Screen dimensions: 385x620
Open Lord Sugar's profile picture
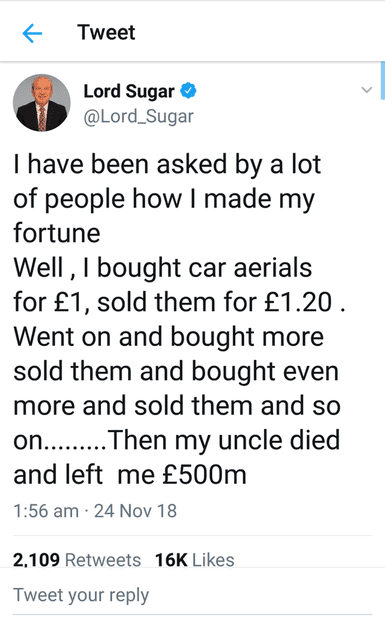tap(42, 103)
